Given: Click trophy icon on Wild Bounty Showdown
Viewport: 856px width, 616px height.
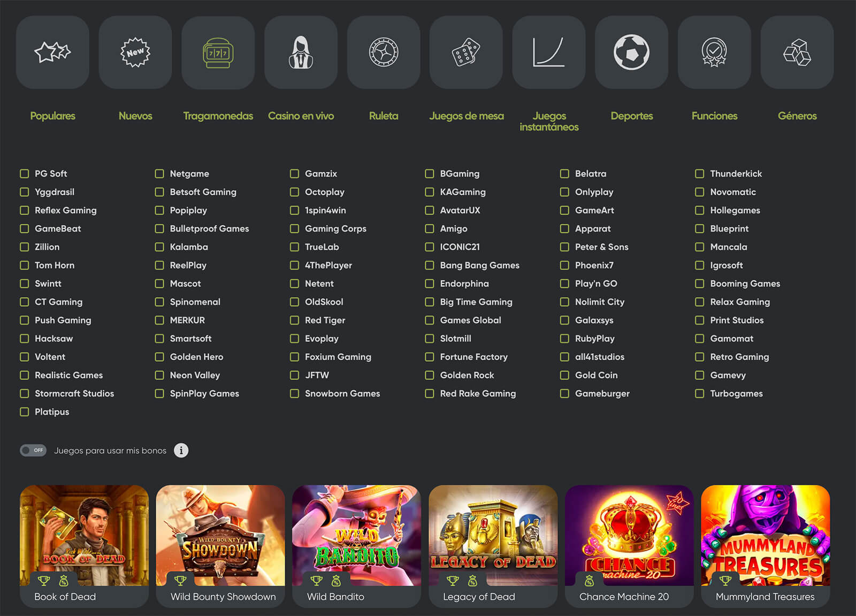Looking at the screenshot, I should point(180,581).
